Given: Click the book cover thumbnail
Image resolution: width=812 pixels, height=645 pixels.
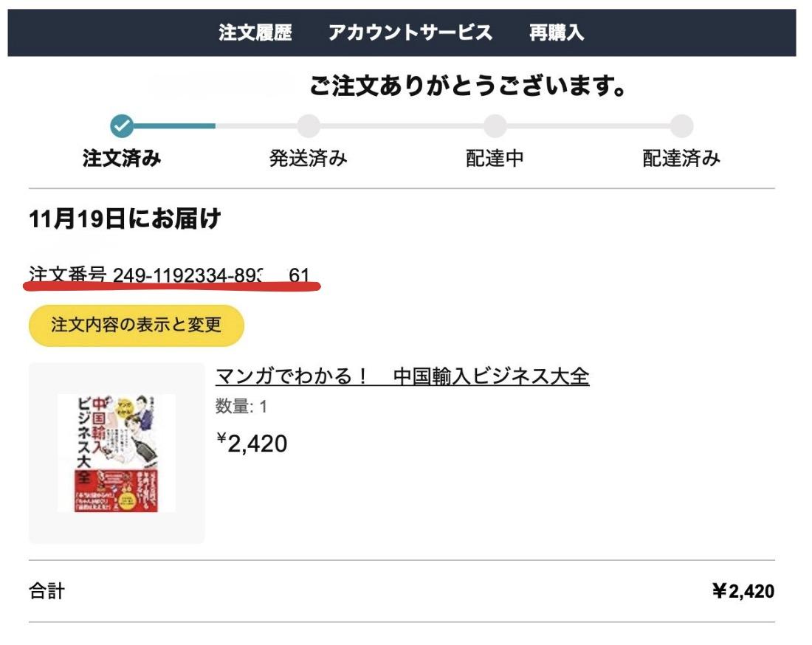Looking at the screenshot, I should (117, 452).
